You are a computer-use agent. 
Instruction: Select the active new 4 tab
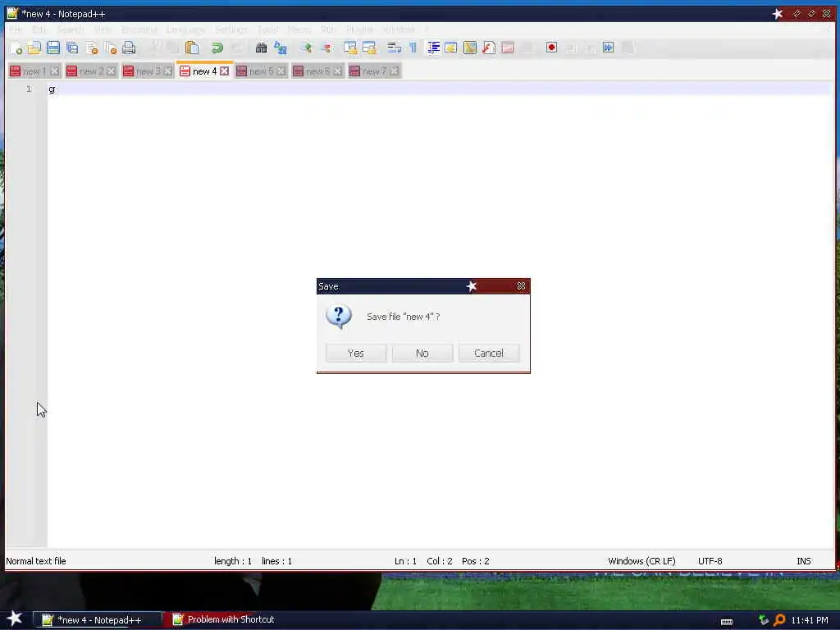click(x=204, y=71)
